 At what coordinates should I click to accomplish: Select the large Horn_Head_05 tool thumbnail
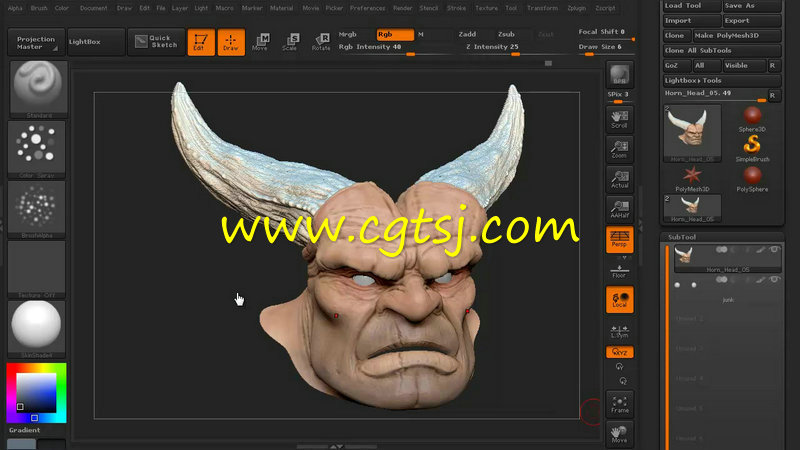(x=692, y=133)
